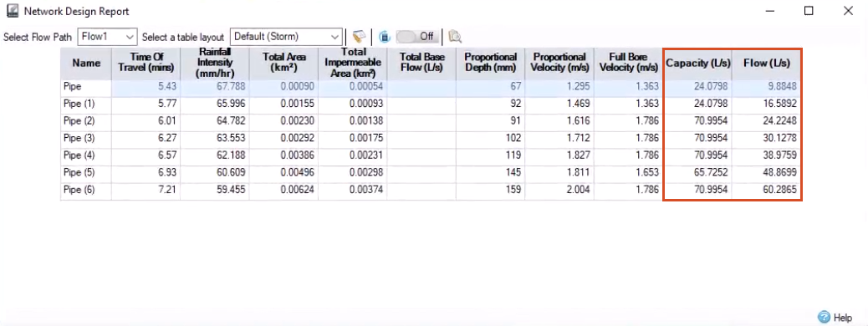868x326 pixels.
Task: Click total area cell 0.00292
Action: click(x=283, y=139)
